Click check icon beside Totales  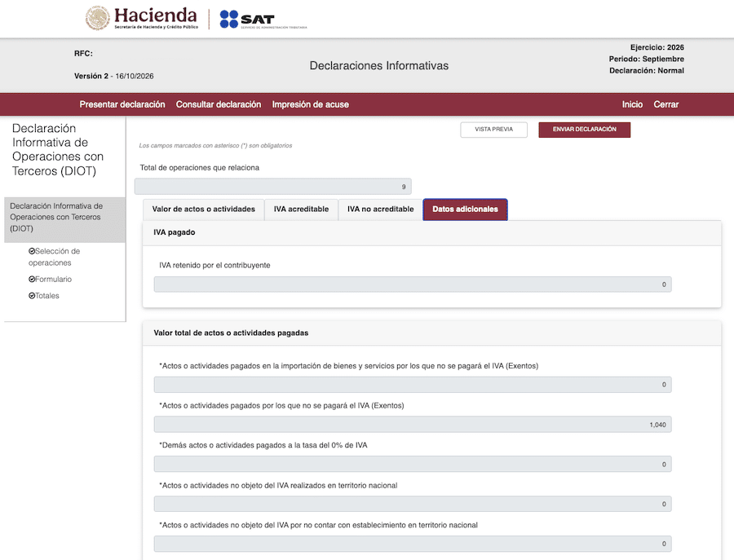click(32, 296)
